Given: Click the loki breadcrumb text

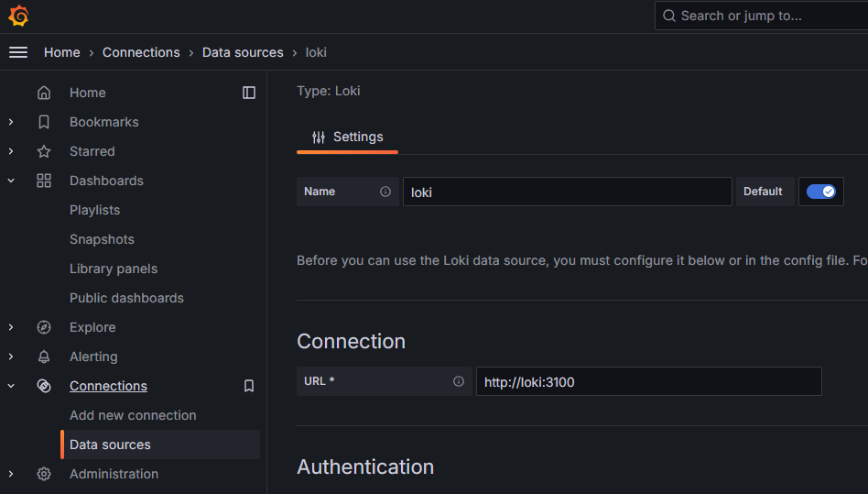Looking at the screenshot, I should click(x=316, y=52).
